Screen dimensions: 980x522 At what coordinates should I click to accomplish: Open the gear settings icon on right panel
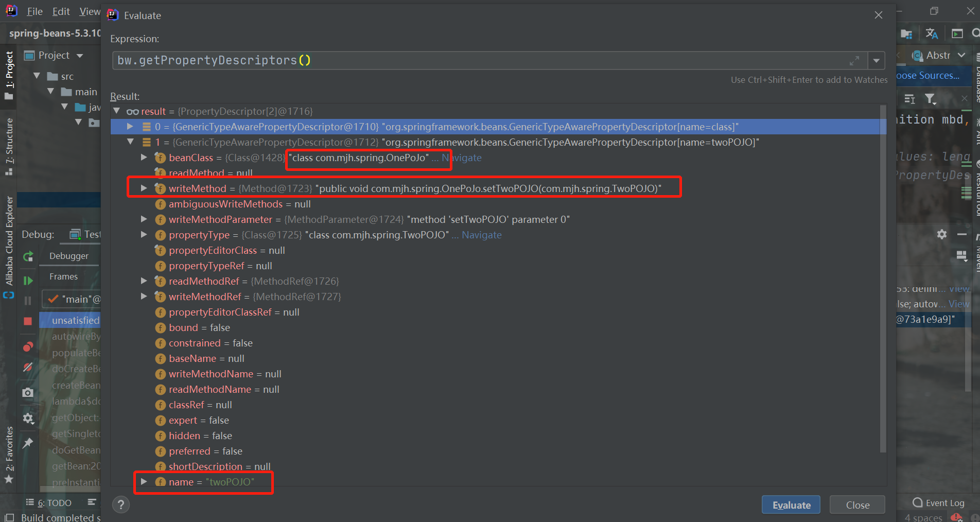click(942, 234)
